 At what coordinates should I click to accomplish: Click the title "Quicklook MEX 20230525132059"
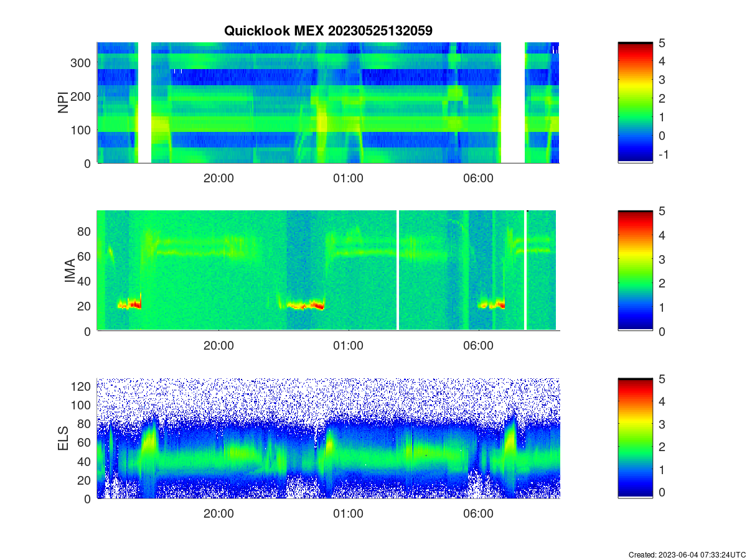(328, 30)
